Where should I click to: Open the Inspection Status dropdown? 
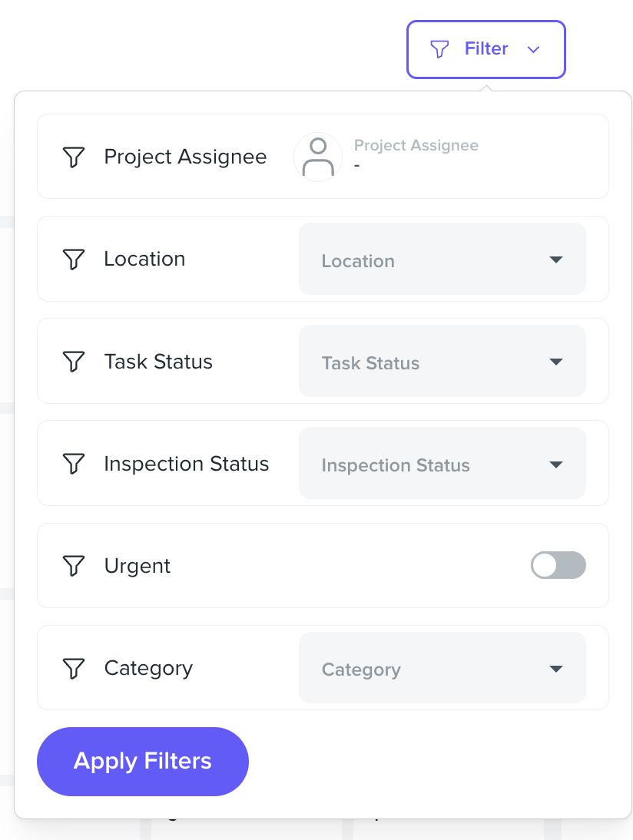coord(442,464)
